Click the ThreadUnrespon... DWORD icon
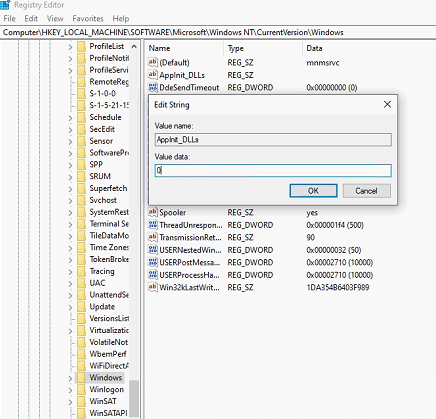Viewport: 436px width, 419px height. (x=153, y=225)
